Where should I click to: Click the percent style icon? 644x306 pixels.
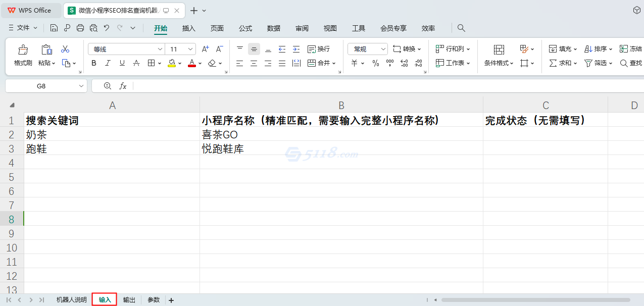point(375,63)
